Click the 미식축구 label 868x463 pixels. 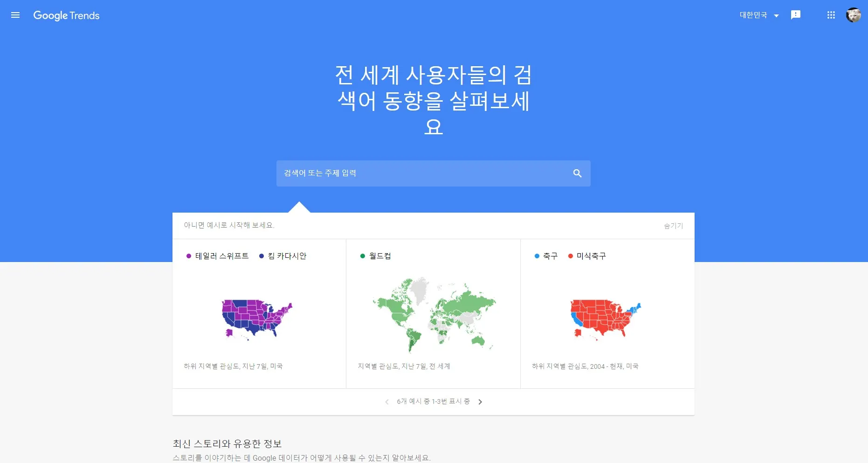[591, 256]
